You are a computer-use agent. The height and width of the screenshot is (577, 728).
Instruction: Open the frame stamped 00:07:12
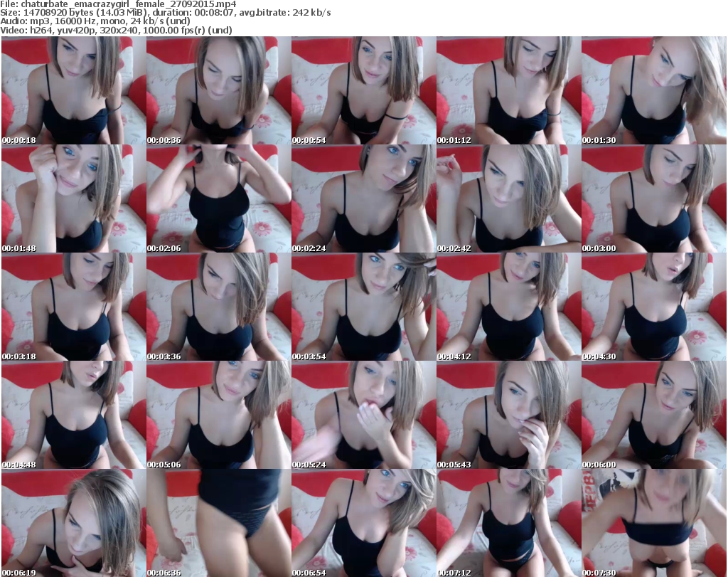509,523
